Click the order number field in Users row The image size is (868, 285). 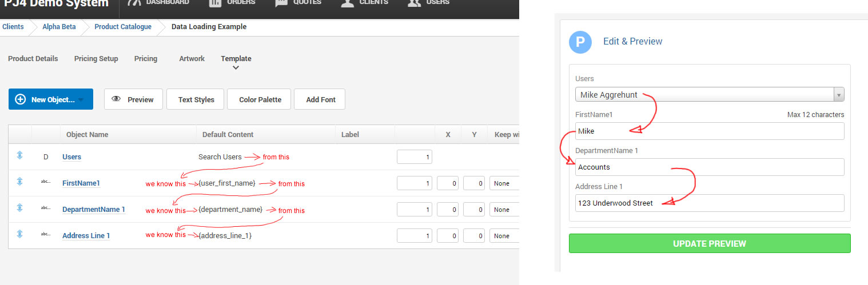415,157
